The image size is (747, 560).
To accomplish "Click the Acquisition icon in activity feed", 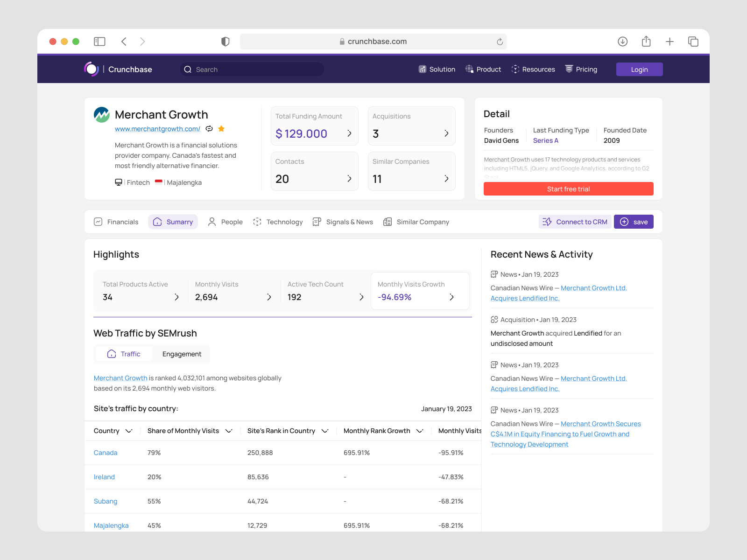I will pos(494,320).
